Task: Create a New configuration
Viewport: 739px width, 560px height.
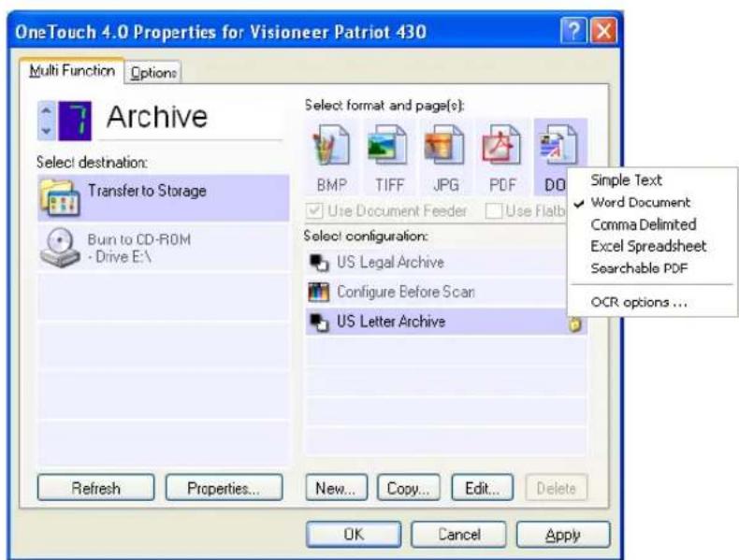Action: pyautogui.click(x=336, y=487)
